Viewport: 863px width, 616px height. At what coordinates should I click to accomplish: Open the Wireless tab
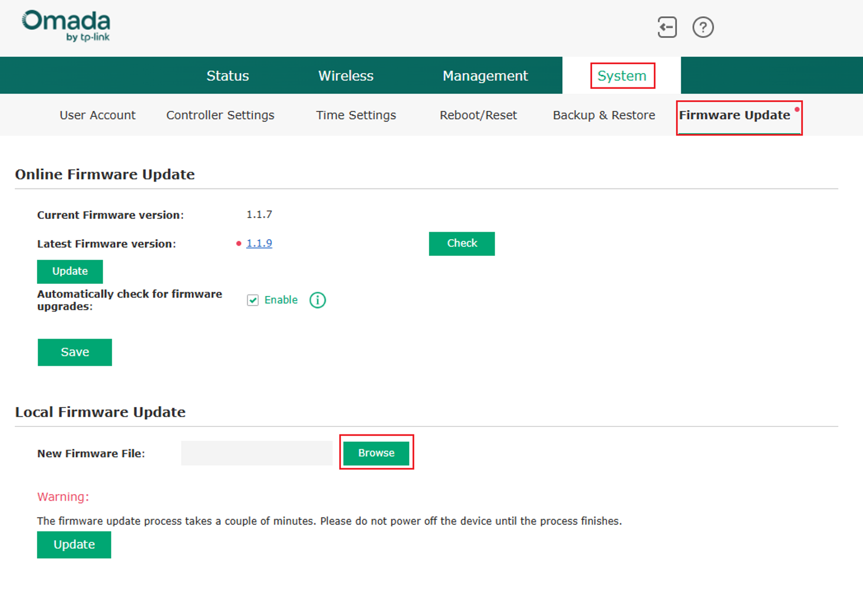pyautogui.click(x=346, y=76)
